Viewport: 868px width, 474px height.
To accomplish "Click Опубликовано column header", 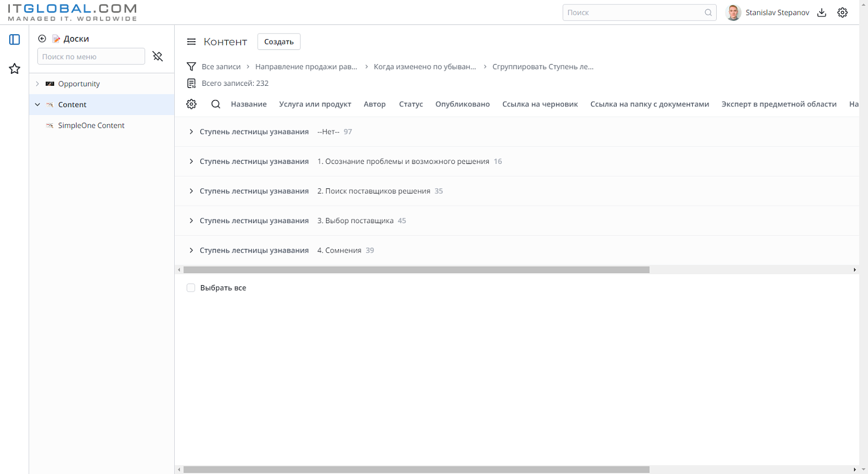I will 462,104.
